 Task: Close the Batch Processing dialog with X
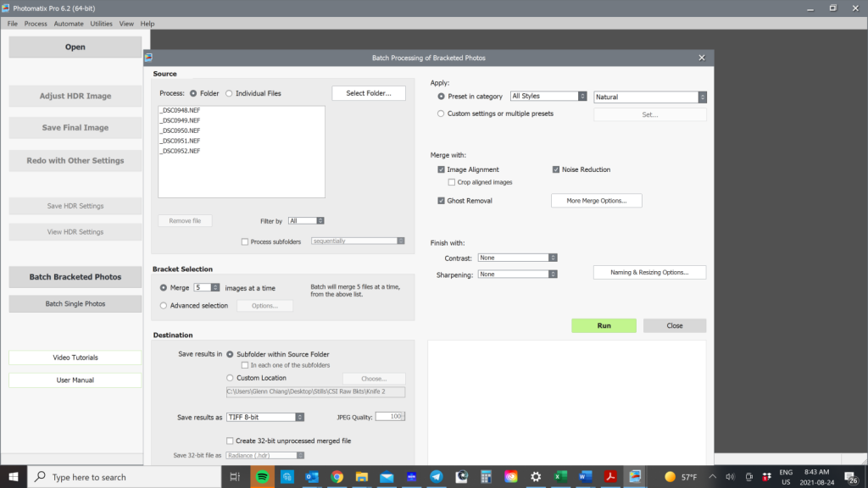[x=702, y=58]
